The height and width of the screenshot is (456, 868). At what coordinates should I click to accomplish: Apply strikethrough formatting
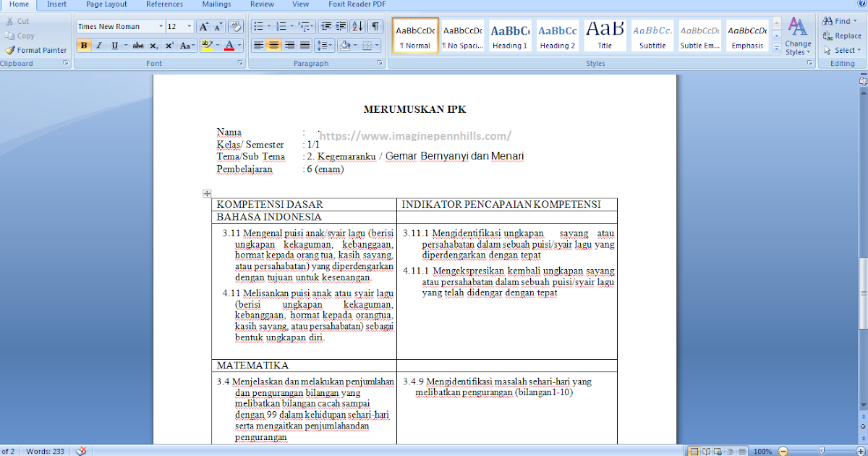[x=138, y=46]
